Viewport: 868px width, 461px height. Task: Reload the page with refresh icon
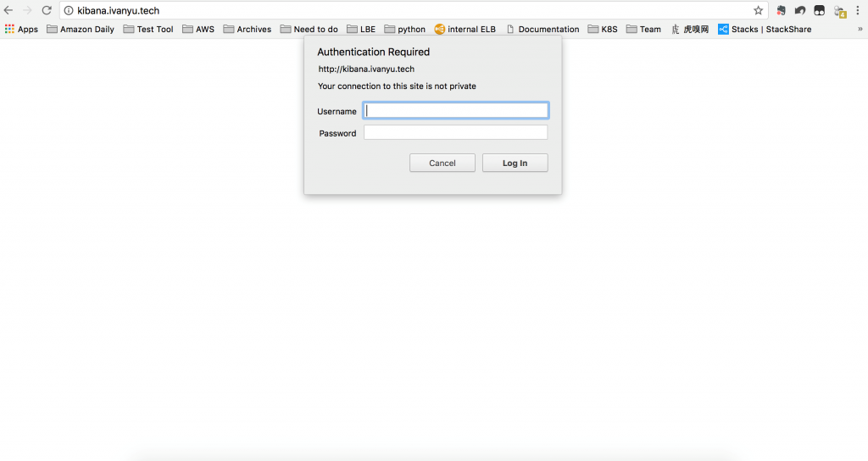click(47, 11)
